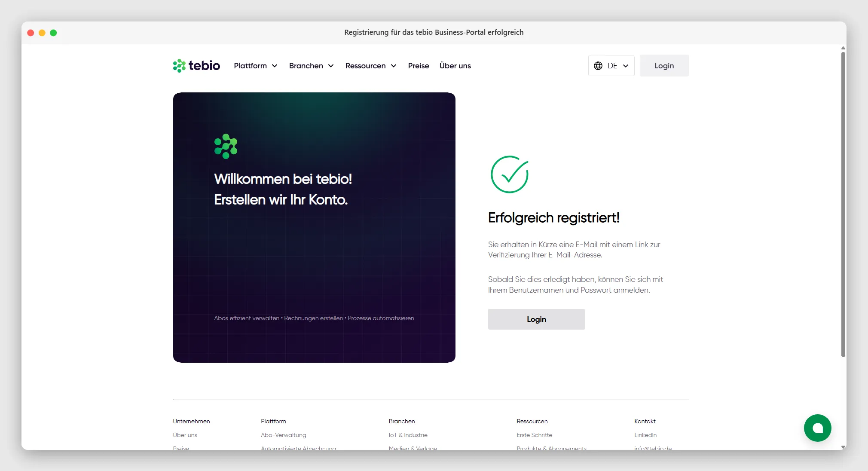Click the Login button in the header

664,66
